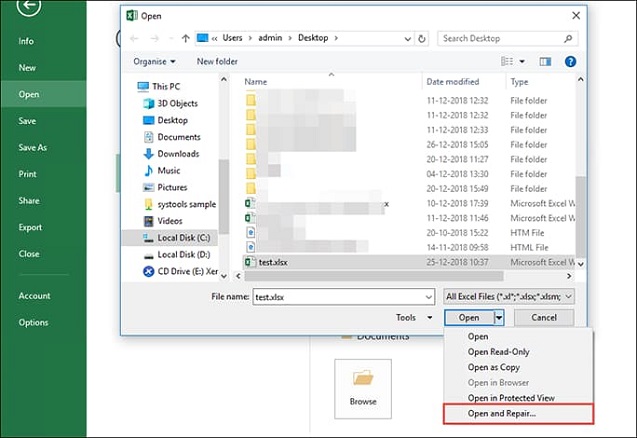637x438 pixels.
Task: Sort files by Date modified header
Action: pos(453,82)
